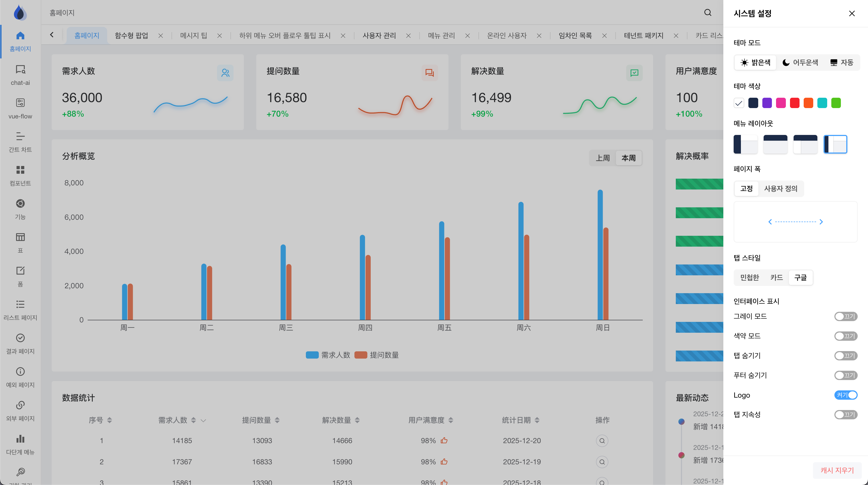Image resolution: width=868 pixels, height=485 pixels.
Task: Close the 시스템 설정 panel
Action: (x=851, y=13)
